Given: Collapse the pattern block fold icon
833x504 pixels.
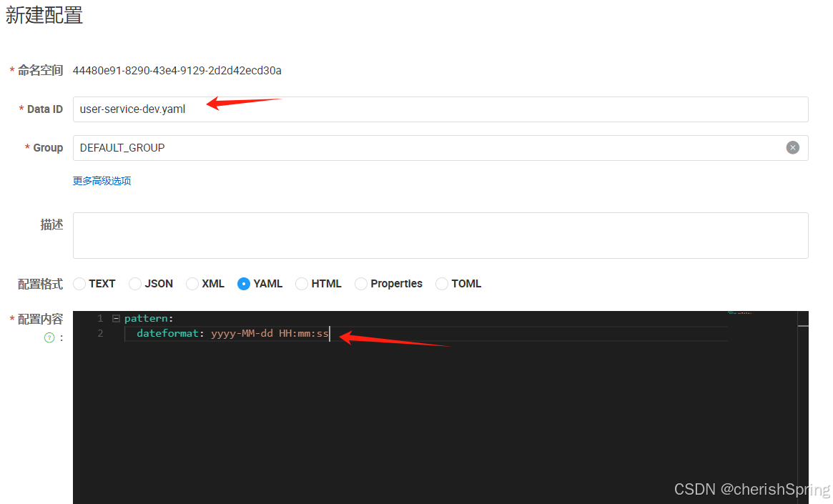Looking at the screenshot, I should tap(116, 319).
